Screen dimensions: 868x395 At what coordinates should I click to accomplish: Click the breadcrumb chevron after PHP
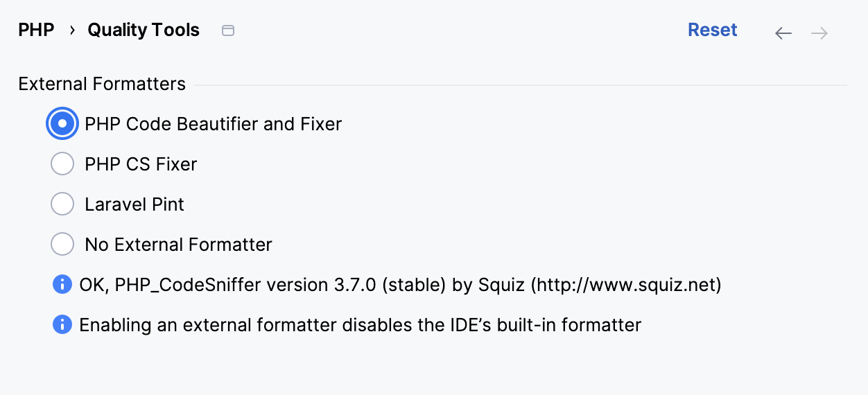[x=72, y=30]
